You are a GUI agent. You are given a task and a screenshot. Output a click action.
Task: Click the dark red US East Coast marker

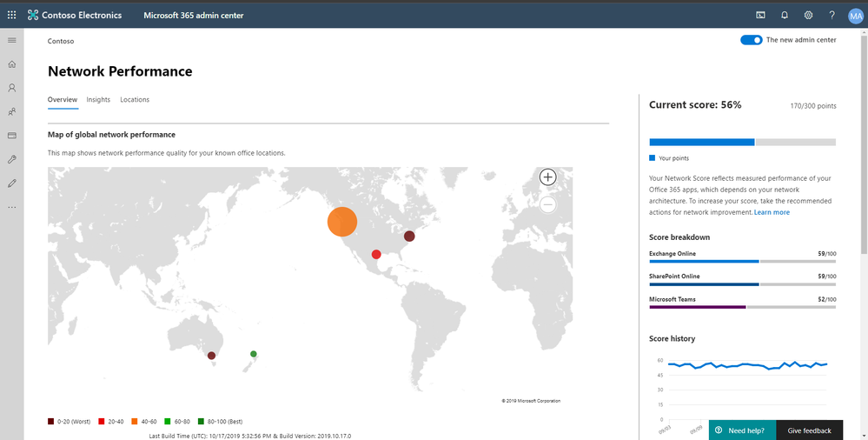click(409, 236)
